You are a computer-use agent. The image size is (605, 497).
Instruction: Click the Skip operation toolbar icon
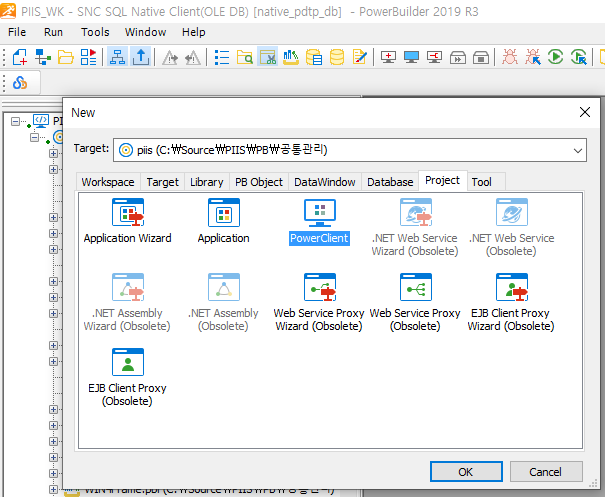458,57
